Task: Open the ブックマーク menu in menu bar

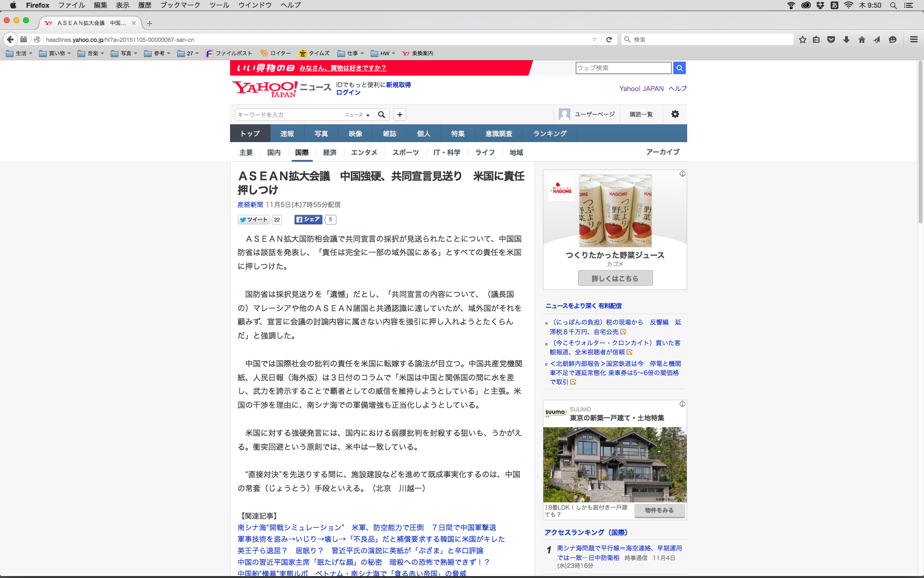Action: [180, 5]
